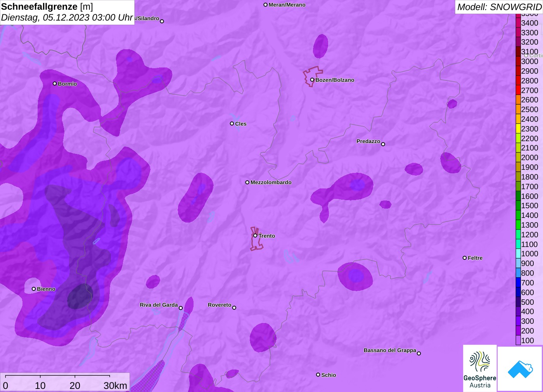Click the Rovereto marker dot

click(234, 308)
